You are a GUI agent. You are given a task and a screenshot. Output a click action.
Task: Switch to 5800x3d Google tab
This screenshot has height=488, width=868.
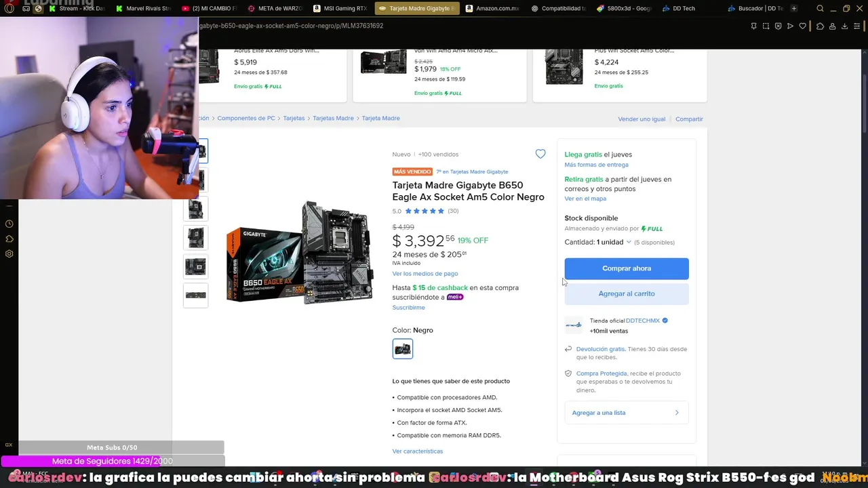(x=624, y=9)
